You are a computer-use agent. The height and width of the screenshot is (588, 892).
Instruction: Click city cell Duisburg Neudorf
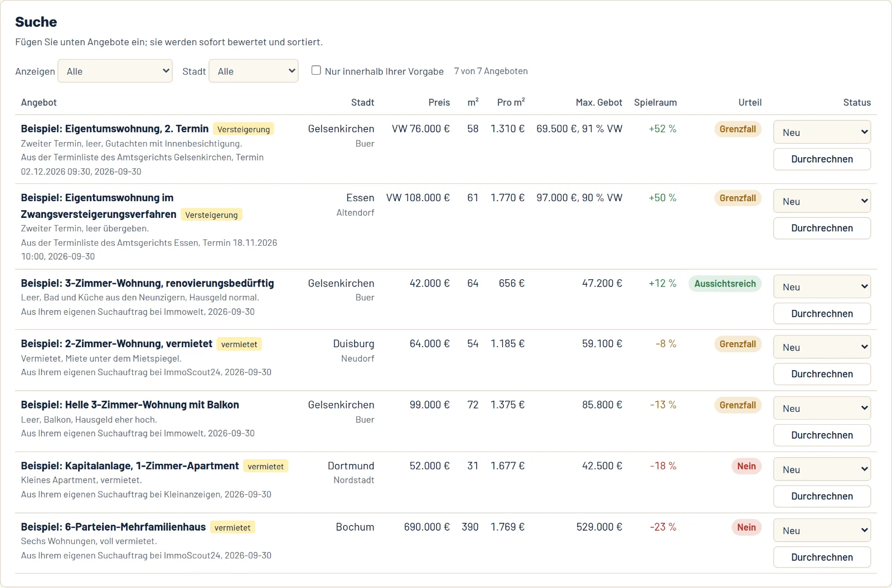(354, 351)
